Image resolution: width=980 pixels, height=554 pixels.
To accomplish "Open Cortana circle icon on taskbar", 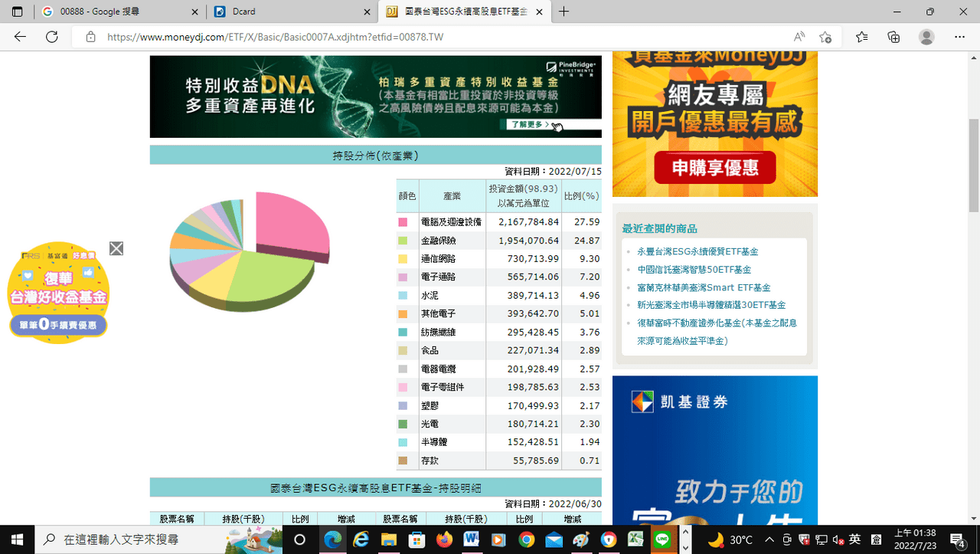I will 300,539.
